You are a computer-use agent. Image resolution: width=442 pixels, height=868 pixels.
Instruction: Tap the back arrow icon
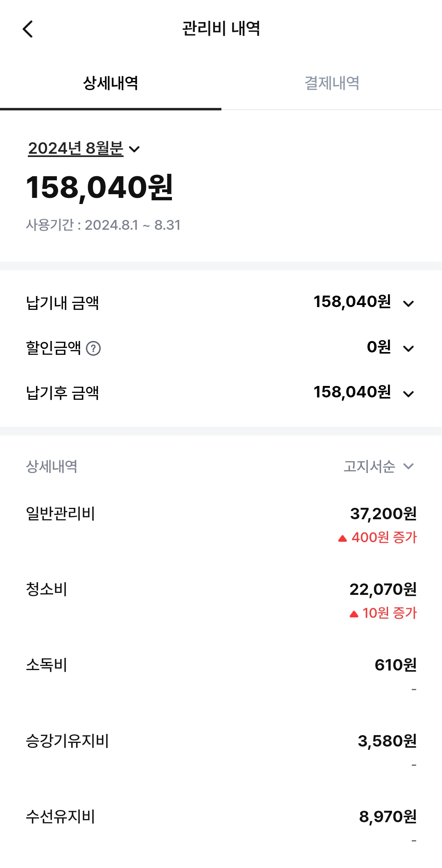click(x=28, y=29)
